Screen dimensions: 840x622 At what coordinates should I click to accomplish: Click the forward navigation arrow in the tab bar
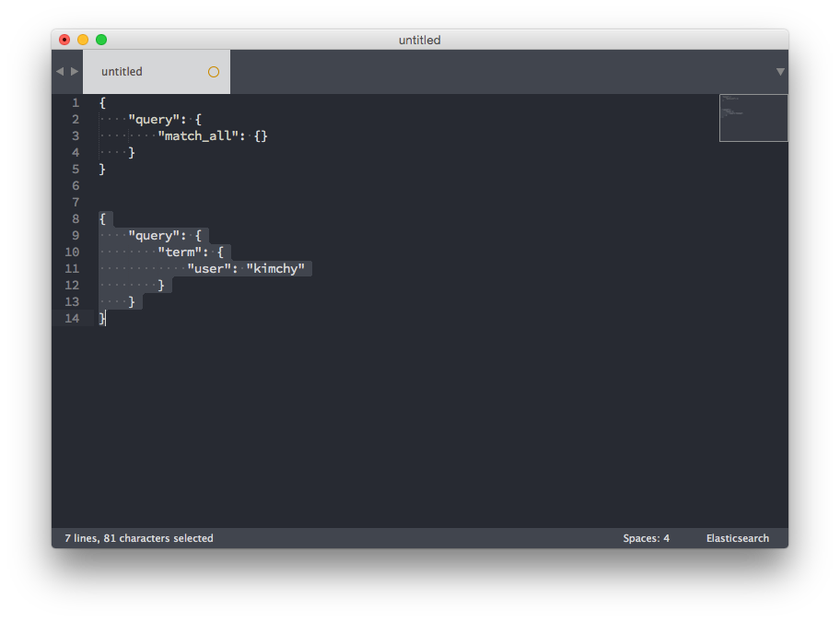[73, 71]
